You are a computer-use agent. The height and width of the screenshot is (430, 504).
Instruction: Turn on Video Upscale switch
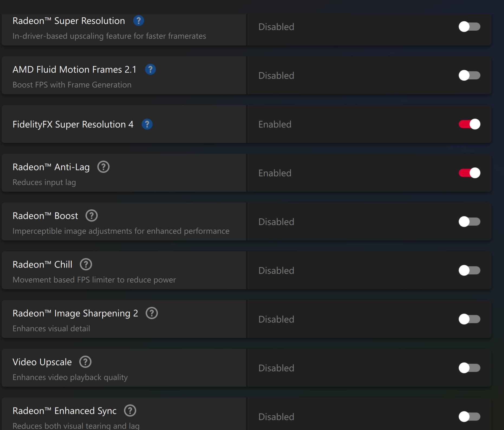tap(469, 368)
